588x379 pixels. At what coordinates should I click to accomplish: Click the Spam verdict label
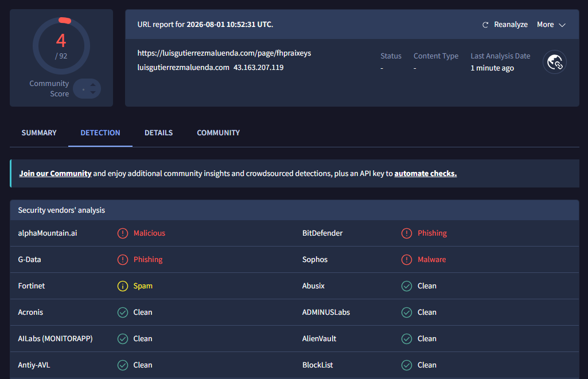143,286
